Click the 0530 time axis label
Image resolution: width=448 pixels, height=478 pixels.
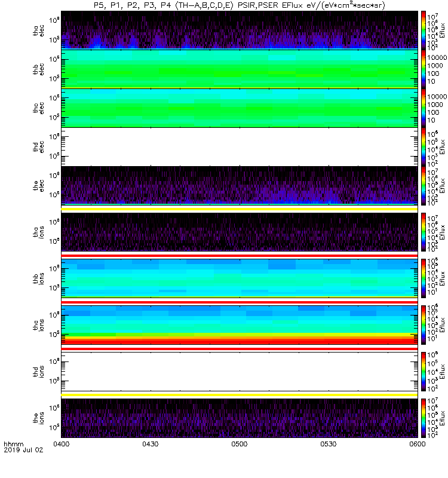pyautogui.click(x=328, y=444)
